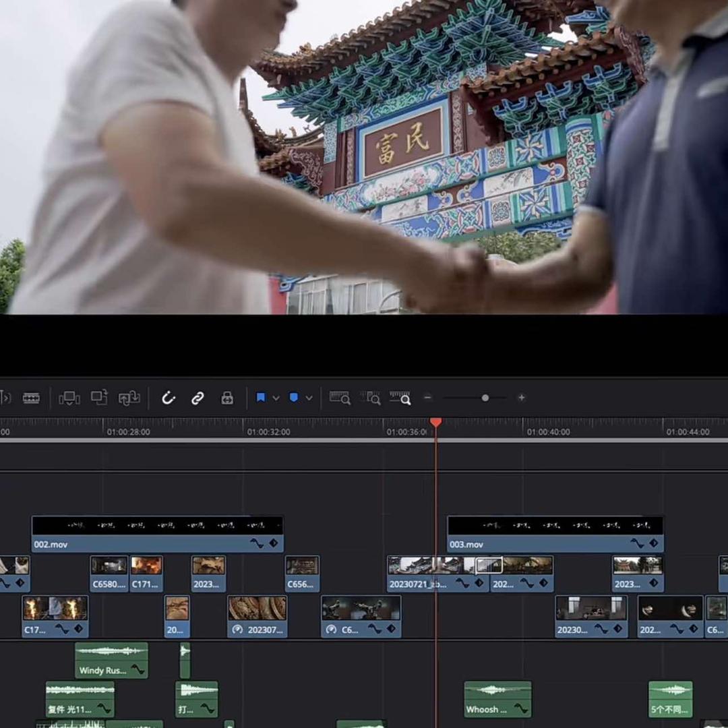Toggle the snapping magnet icon

169,398
